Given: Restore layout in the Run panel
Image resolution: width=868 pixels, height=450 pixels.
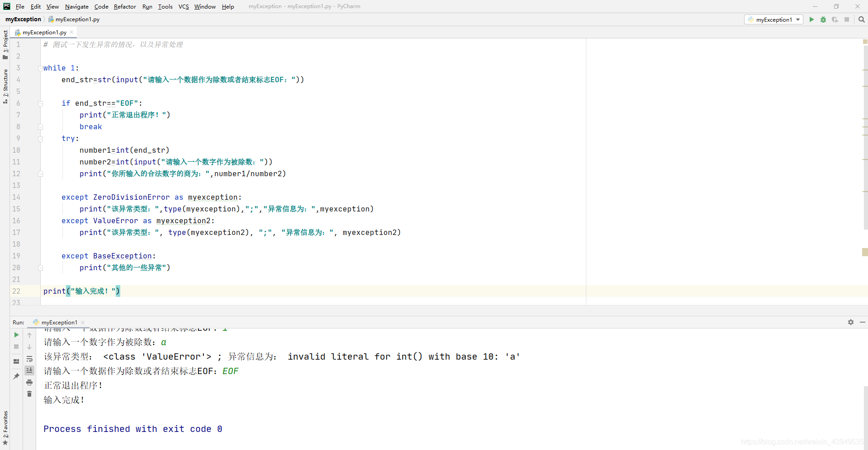Looking at the screenshot, I should click(16, 361).
